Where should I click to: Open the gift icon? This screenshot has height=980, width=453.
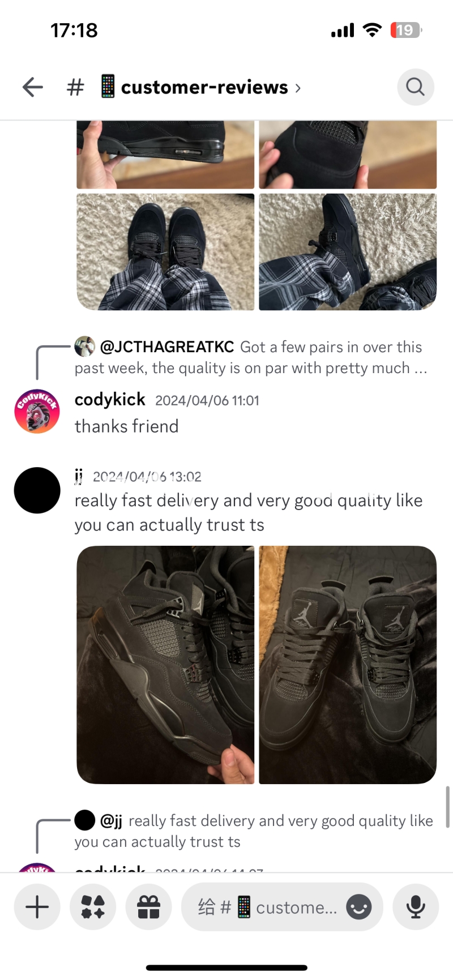coord(148,907)
